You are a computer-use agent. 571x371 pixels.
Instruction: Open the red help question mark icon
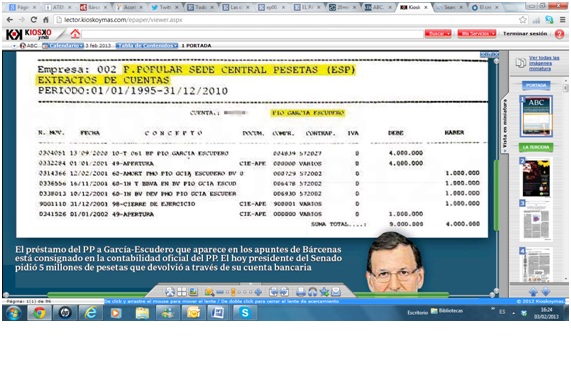(x=559, y=34)
